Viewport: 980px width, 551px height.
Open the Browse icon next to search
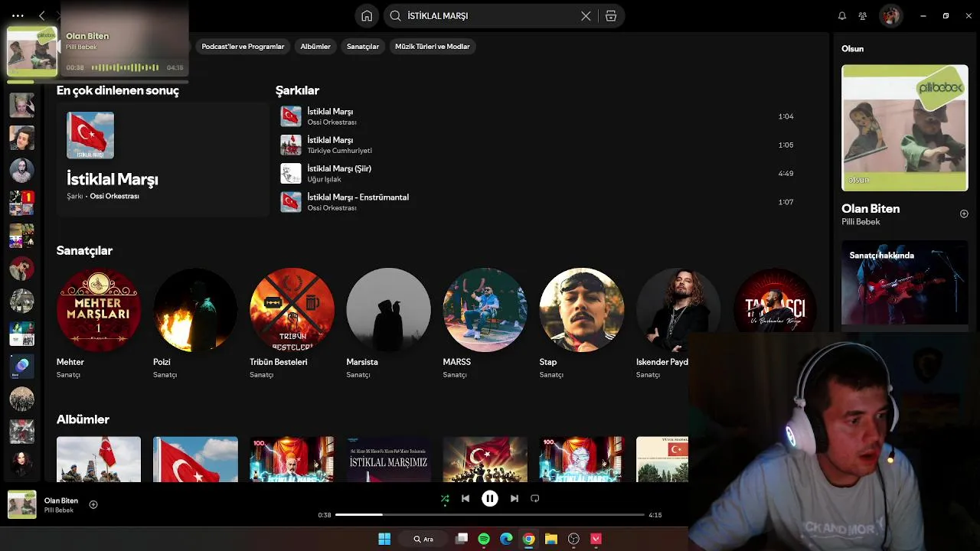click(611, 15)
